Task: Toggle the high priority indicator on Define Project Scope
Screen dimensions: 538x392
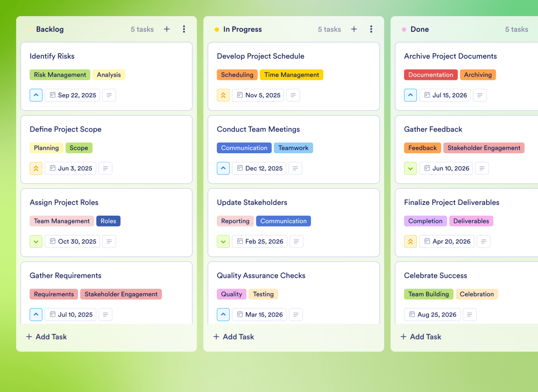Action: (36, 168)
